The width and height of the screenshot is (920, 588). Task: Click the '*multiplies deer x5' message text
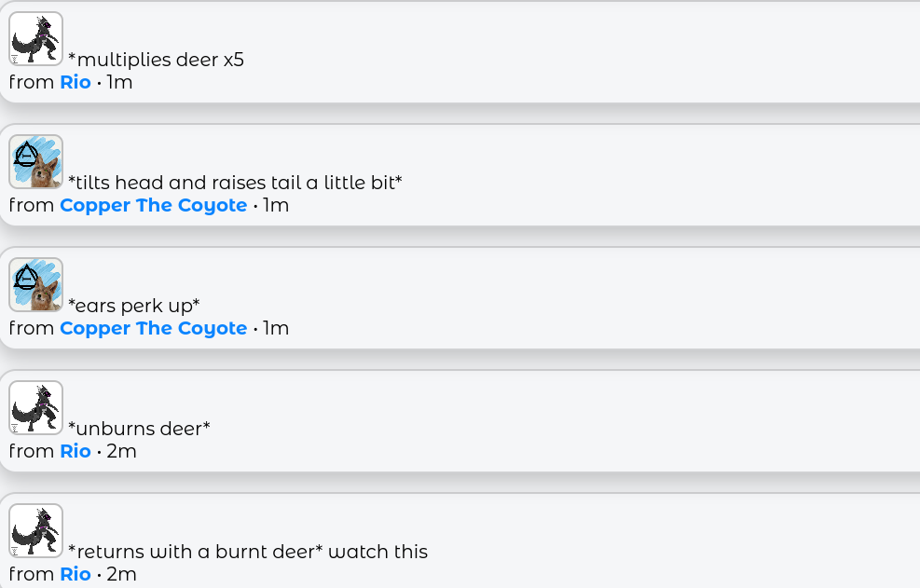[156, 60]
